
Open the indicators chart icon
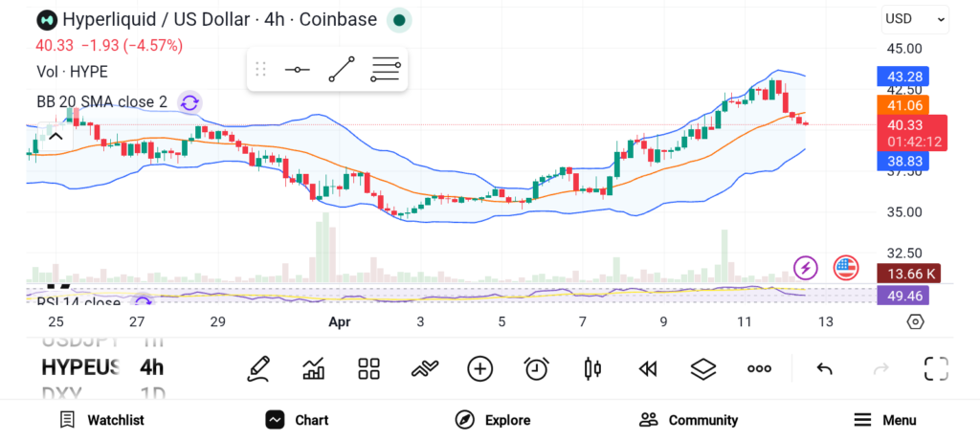tap(313, 368)
